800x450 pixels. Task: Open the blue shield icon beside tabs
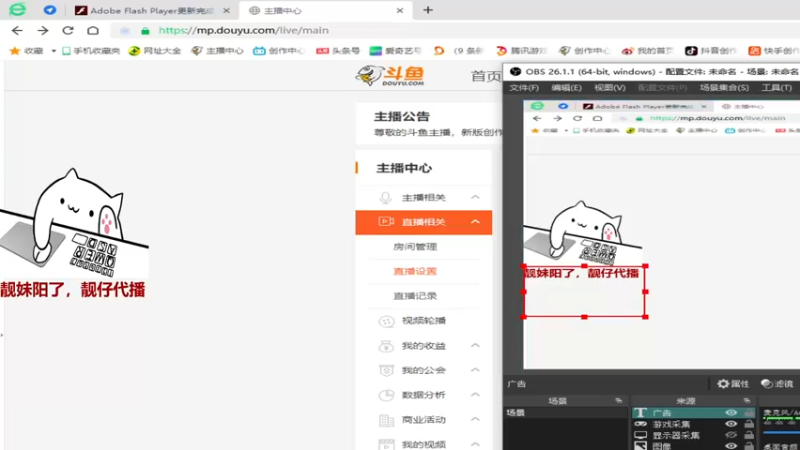(x=49, y=10)
